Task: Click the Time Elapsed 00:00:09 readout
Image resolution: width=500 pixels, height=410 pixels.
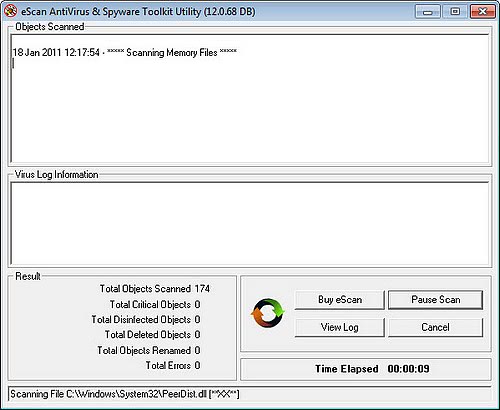Action: coord(372,369)
